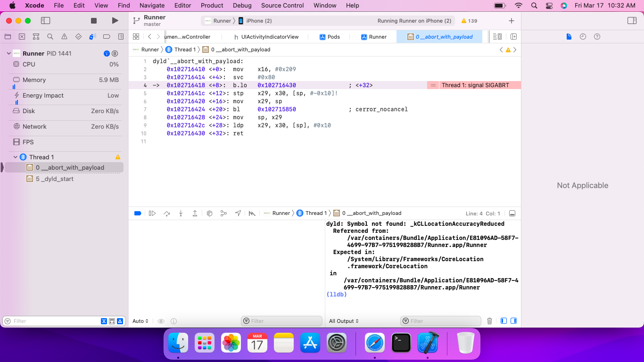The width and height of the screenshot is (644, 362).
Task: Click the Simulate Location arrow icon
Action: (238, 214)
